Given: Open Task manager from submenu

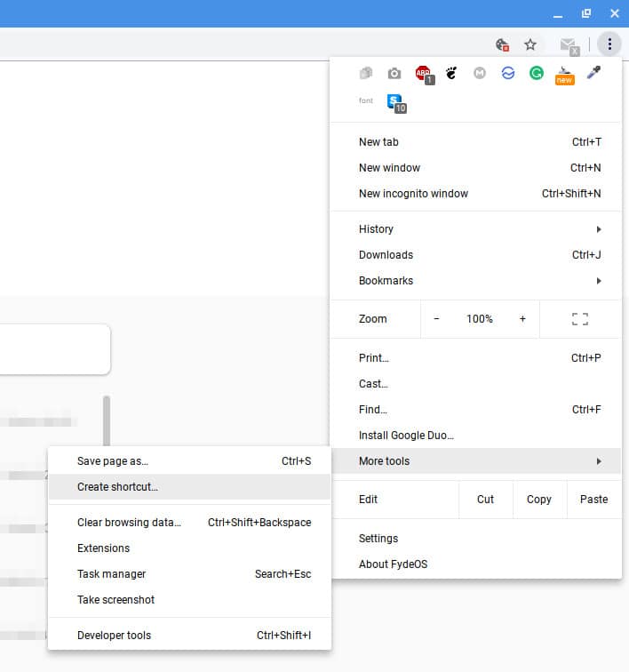Looking at the screenshot, I should [x=189, y=574].
